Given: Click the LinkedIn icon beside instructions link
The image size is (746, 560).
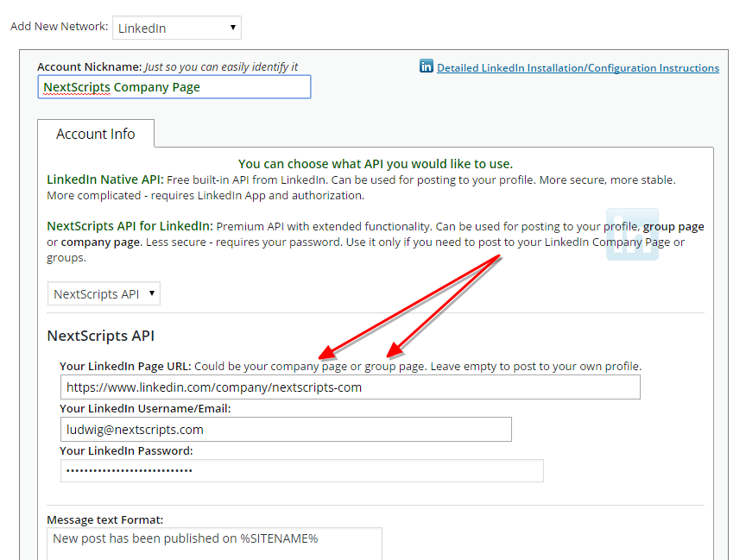Looking at the screenshot, I should click(427, 66).
